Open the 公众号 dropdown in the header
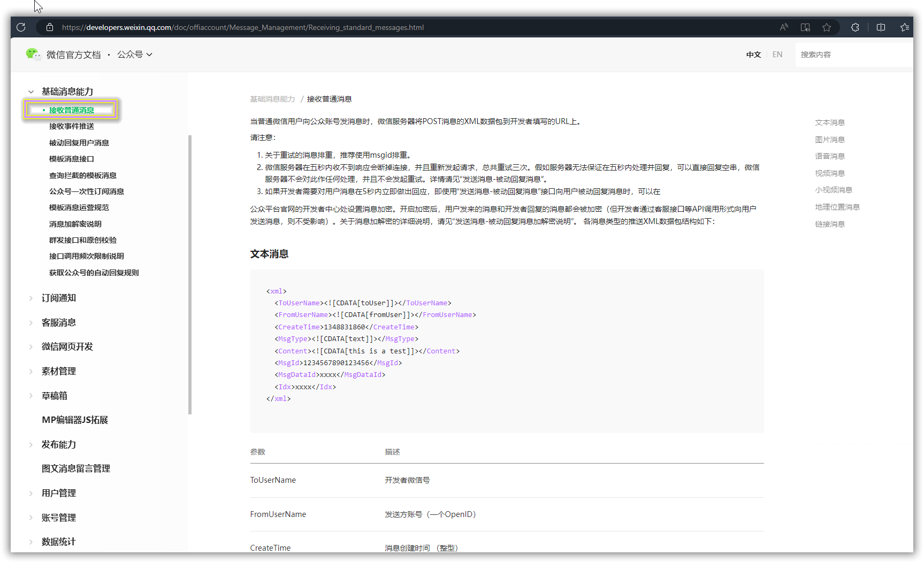This screenshot has height=563, width=924. point(135,55)
